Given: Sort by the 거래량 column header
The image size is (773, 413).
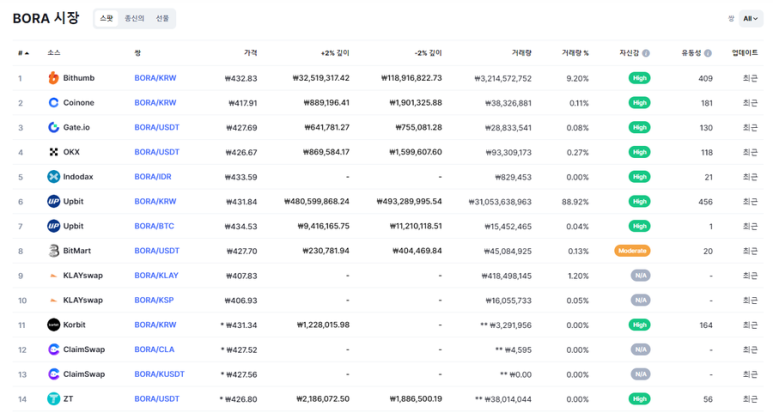Looking at the screenshot, I should click(x=522, y=53).
